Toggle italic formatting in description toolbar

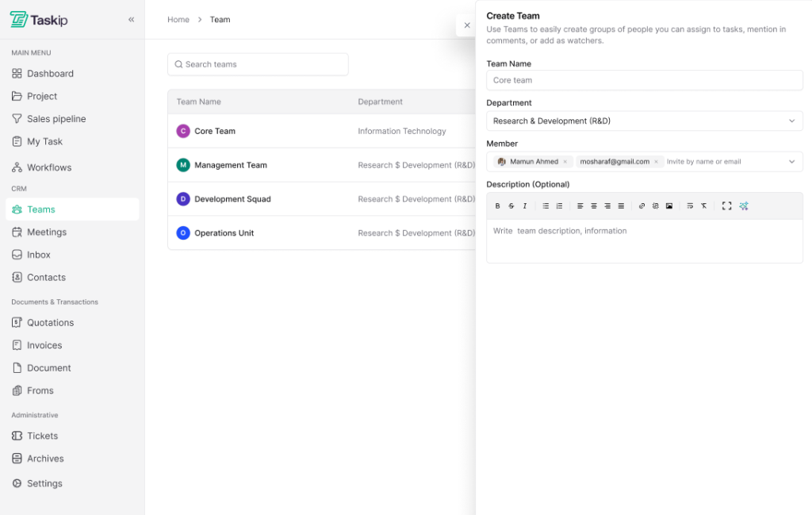click(x=525, y=206)
